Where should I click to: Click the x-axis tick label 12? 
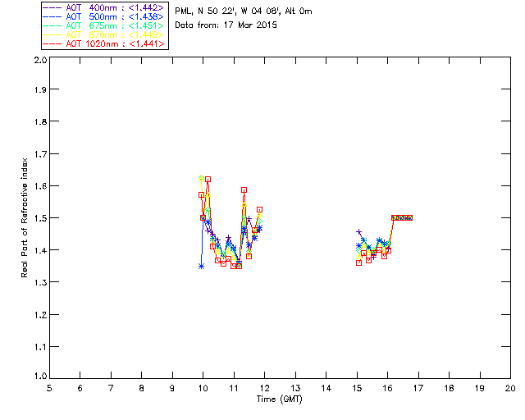pos(264,388)
